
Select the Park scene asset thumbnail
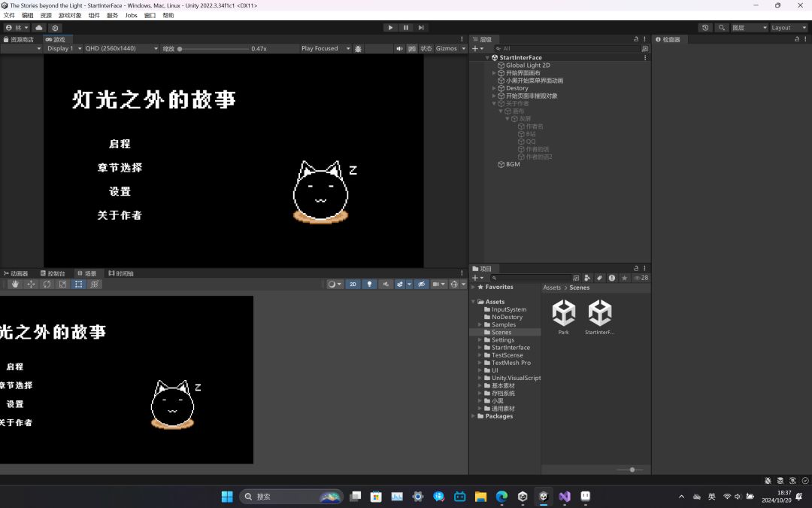563,317
